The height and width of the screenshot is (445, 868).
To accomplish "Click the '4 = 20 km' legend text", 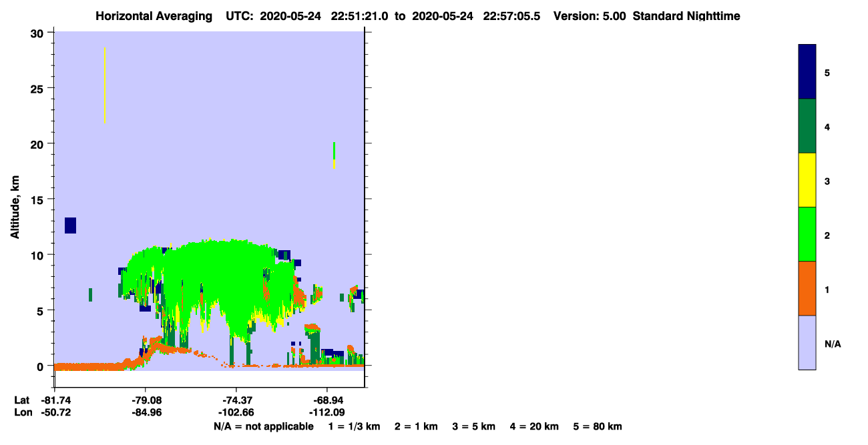I will [x=535, y=426].
